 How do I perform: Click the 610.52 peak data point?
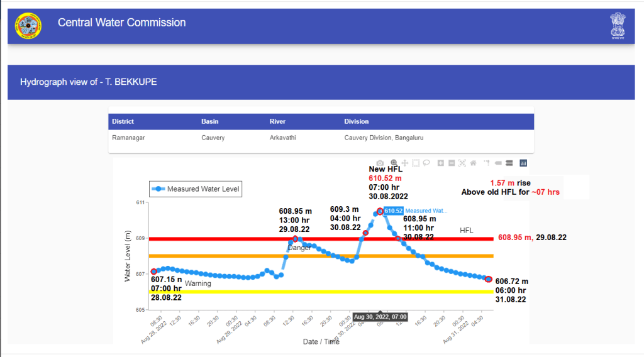pyautogui.click(x=380, y=211)
